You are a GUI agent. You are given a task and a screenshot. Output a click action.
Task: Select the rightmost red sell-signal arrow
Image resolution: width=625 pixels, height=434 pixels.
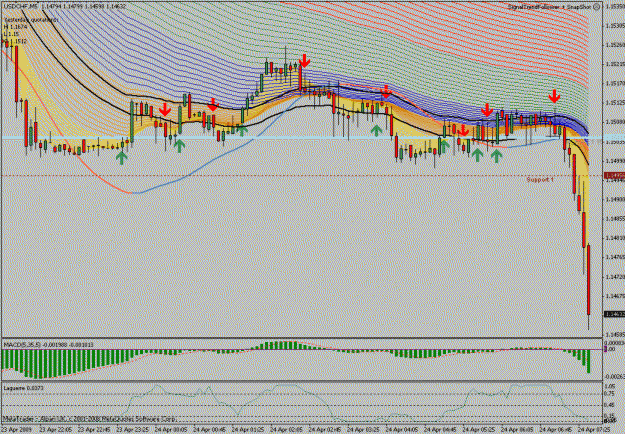coord(554,96)
